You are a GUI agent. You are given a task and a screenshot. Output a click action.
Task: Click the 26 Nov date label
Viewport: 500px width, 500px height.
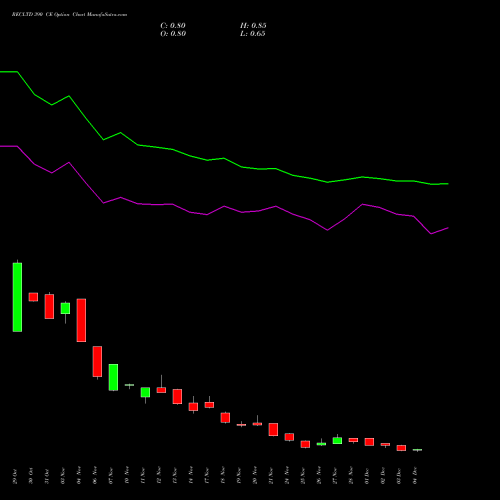[319, 476]
